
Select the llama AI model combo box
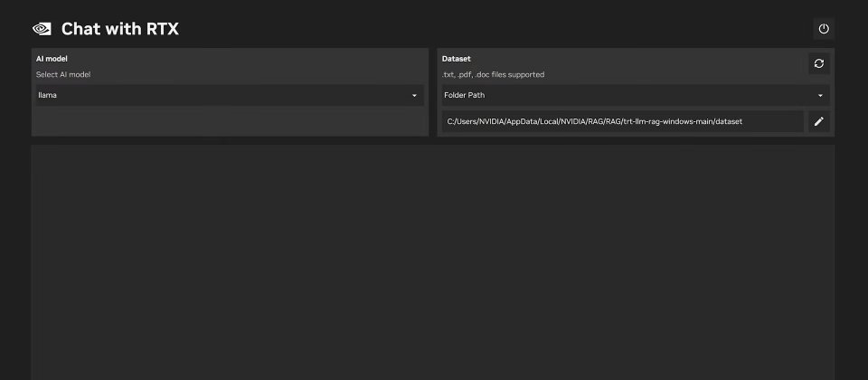point(230,95)
